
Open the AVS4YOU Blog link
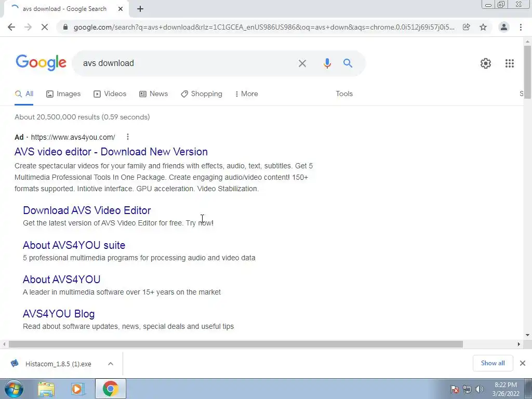[59, 313]
